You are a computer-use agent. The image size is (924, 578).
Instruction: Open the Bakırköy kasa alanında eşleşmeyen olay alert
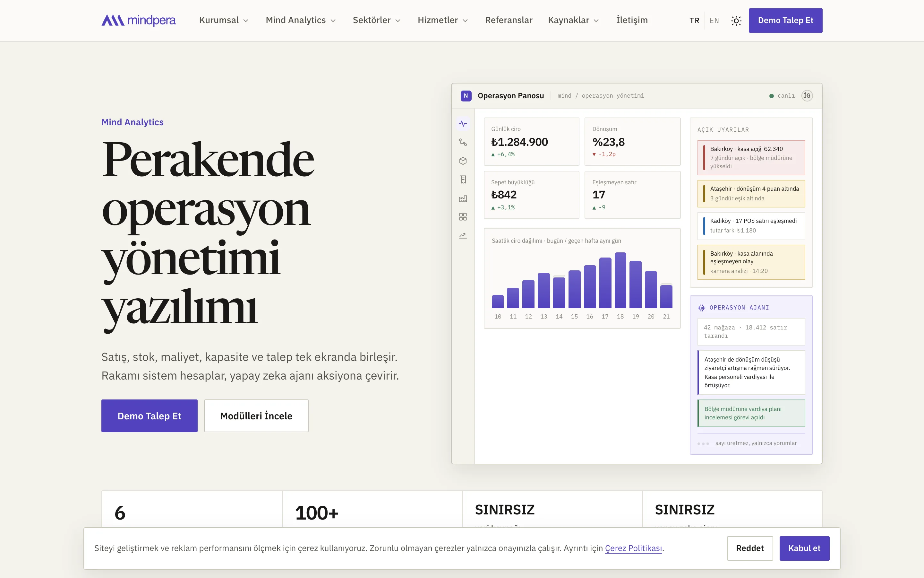(x=751, y=262)
